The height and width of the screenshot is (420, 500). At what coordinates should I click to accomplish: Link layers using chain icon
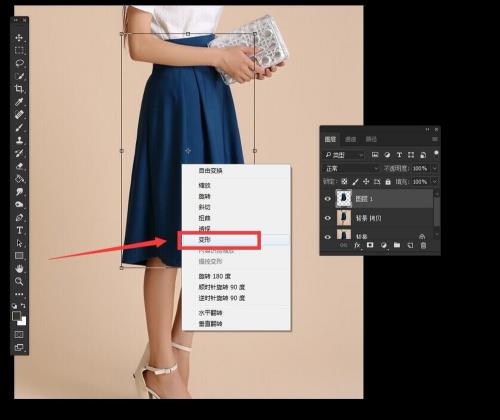click(x=344, y=245)
